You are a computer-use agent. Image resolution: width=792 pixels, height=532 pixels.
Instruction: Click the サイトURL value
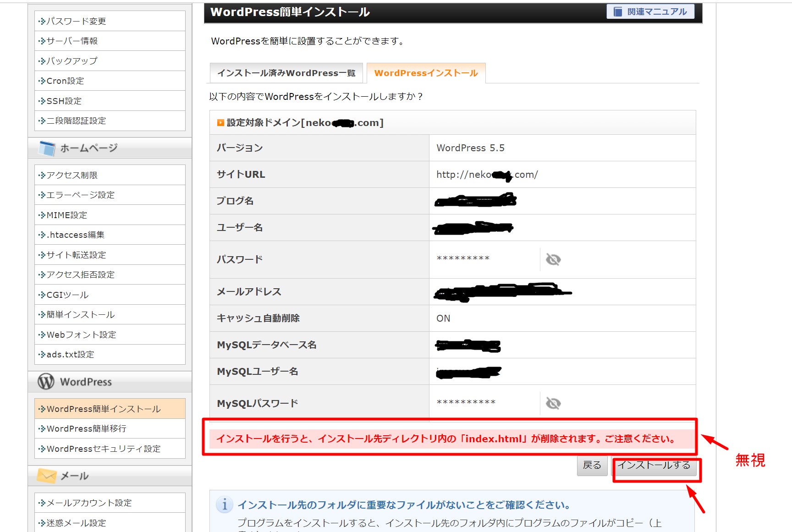(x=487, y=175)
